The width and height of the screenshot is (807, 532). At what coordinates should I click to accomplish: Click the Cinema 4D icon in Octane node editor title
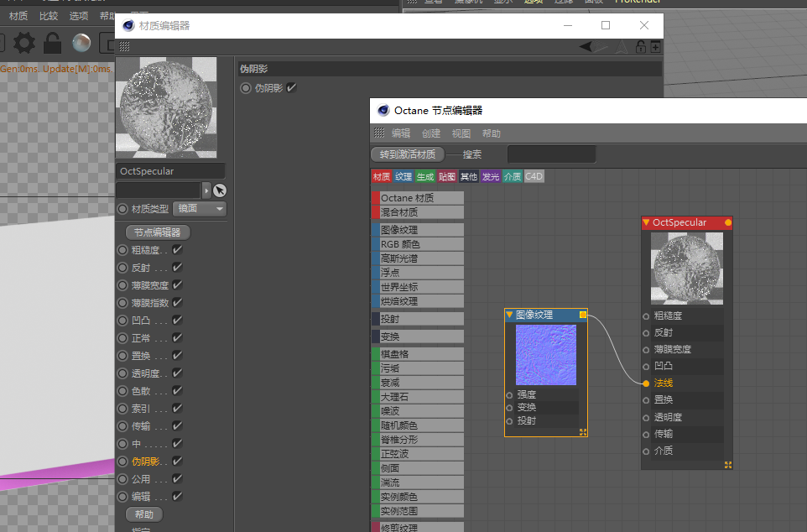383,110
